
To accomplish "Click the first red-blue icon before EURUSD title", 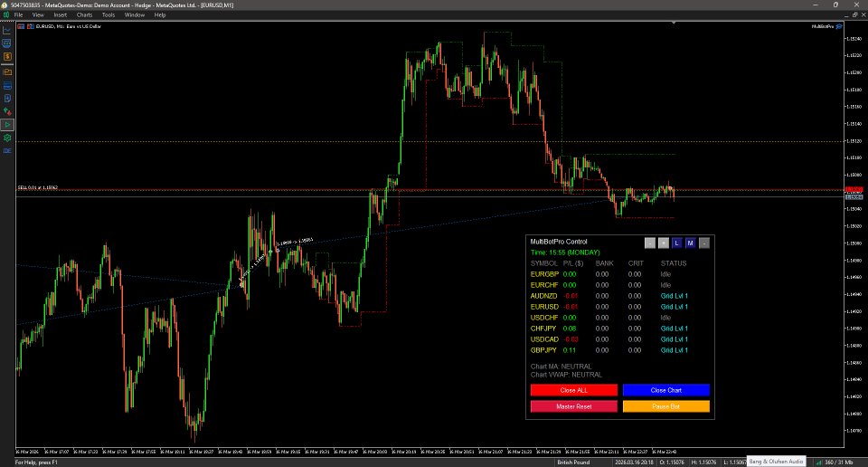I will coord(21,26).
